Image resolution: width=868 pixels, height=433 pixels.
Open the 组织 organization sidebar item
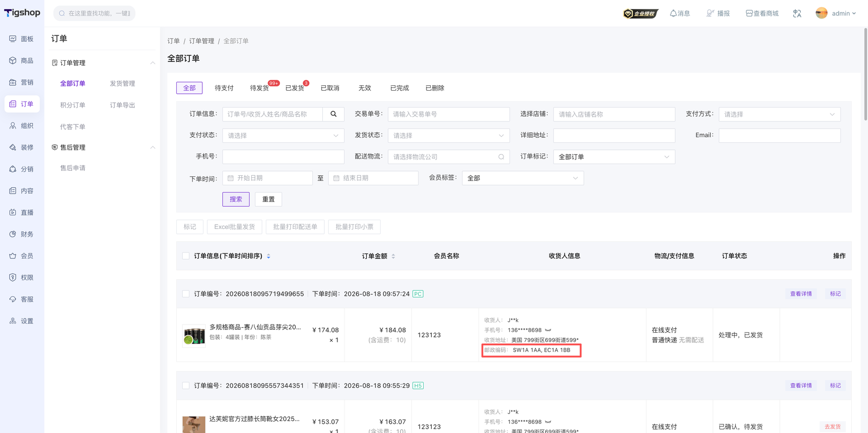pos(22,126)
